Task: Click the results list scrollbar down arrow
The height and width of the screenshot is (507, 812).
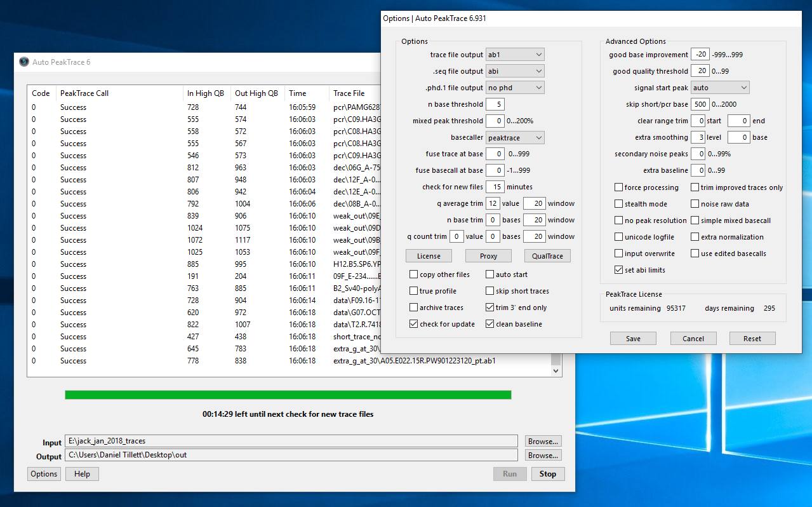Action: click(556, 371)
